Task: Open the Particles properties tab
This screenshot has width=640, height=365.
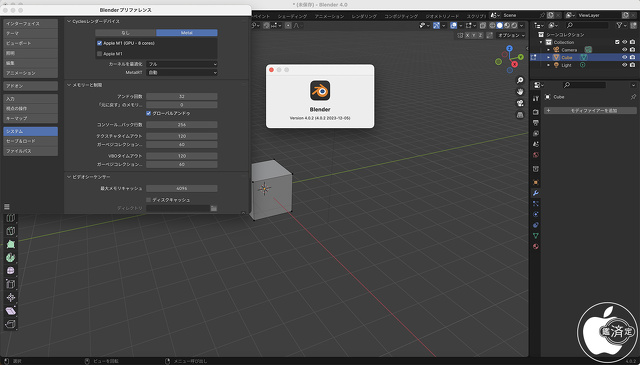Action: (536, 203)
